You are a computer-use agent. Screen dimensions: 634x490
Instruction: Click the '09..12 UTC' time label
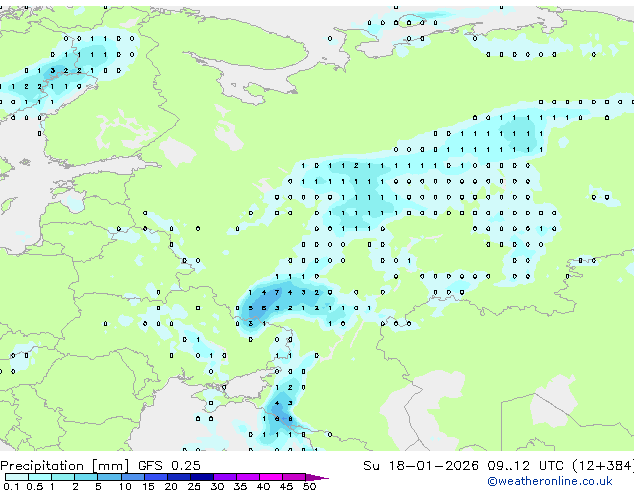click(x=525, y=465)
